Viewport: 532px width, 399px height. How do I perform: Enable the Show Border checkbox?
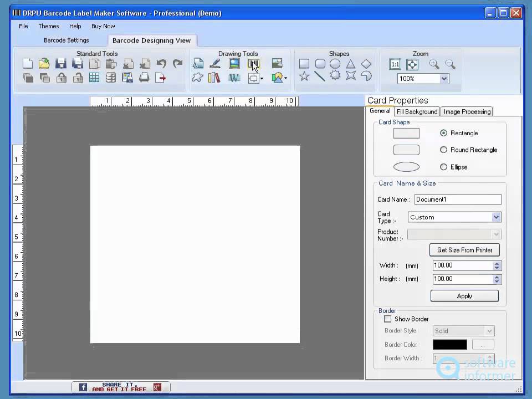tap(387, 319)
